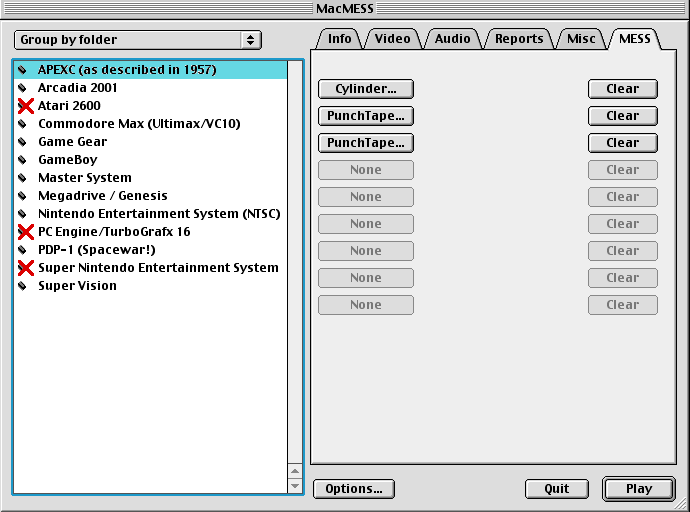690x512 pixels.
Task: Select Commodore Max (Ultimax/VC10)
Action: point(150,124)
